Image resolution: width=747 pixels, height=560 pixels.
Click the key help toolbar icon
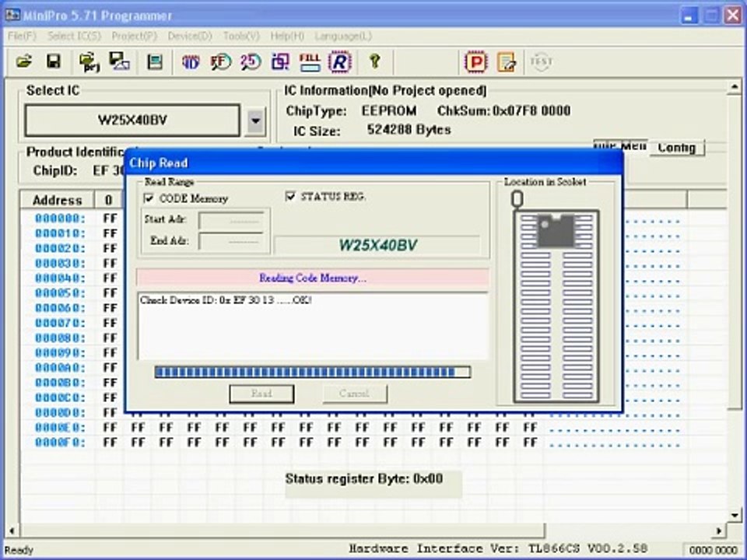[x=374, y=62]
